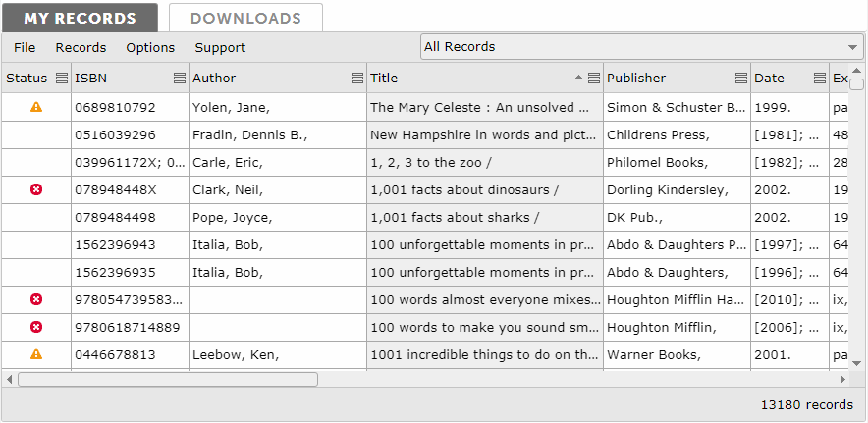Open the Date column menu icon
This screenshot has height=423, width=868.
[819, 79]
